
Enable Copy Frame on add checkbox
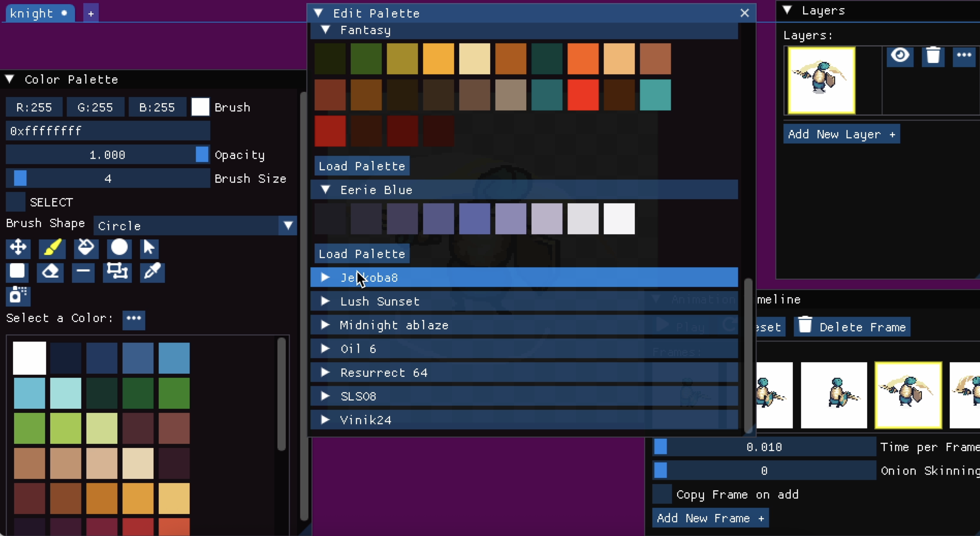pos(662,494)
